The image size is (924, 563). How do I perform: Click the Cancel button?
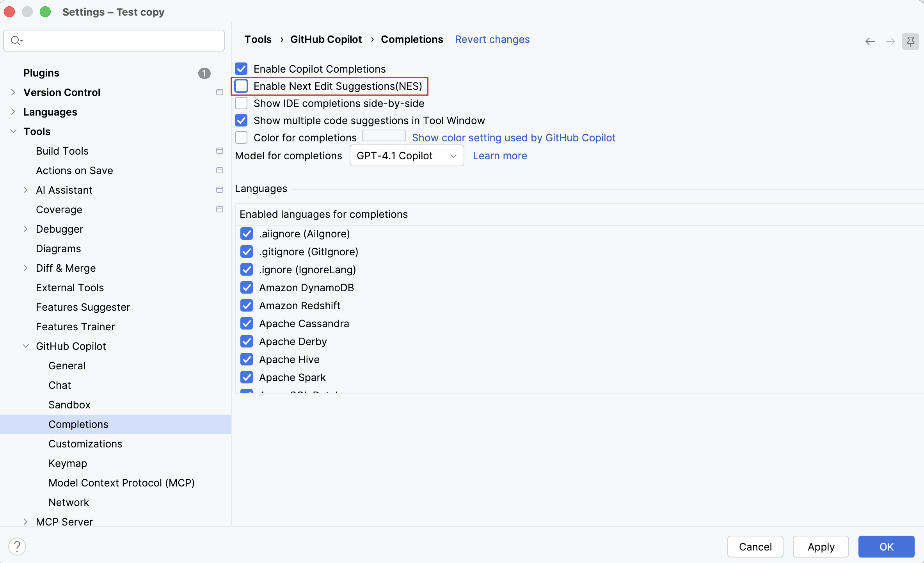755,546
